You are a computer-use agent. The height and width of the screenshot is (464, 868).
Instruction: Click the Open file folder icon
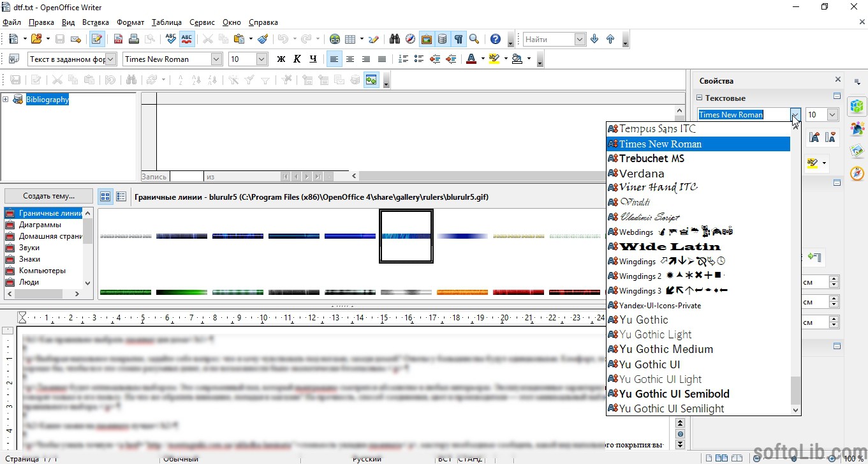click(36, 40)
